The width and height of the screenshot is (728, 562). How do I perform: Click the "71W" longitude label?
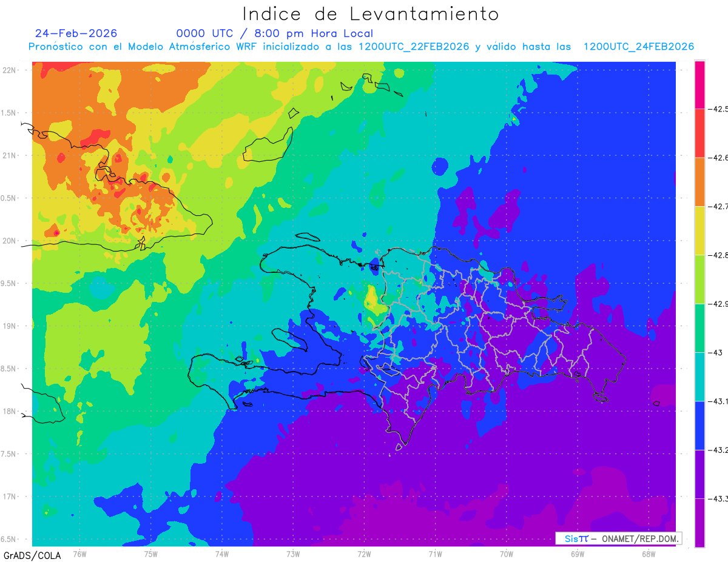(x=435, y=554)
